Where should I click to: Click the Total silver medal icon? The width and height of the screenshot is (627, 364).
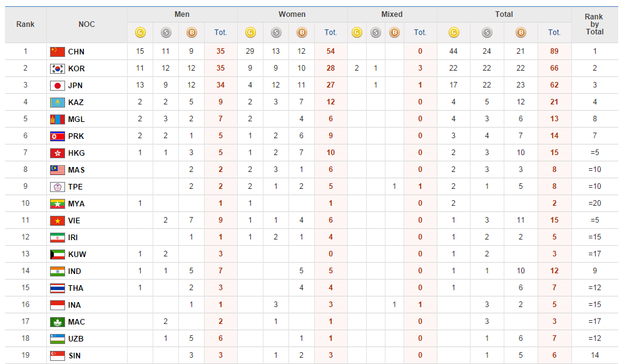[x=487, y=33]
